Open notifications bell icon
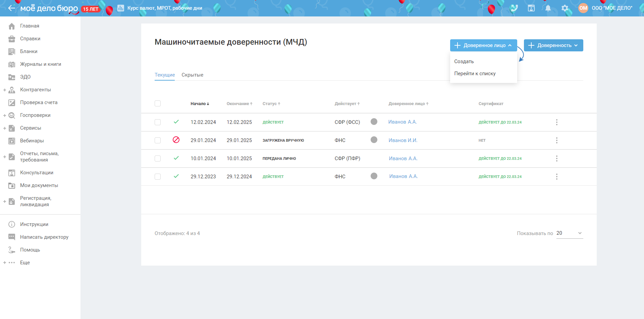Screen dimensions: 644x319 pos(548,8)
